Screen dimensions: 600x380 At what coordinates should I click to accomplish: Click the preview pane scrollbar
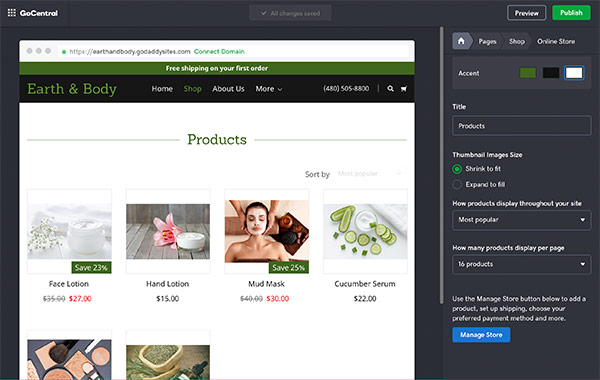(442, 165)
